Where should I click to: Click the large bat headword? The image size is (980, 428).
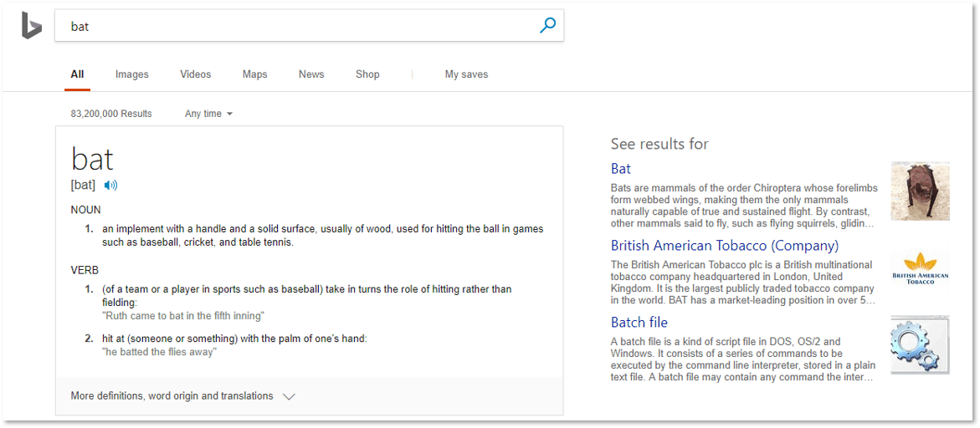(x=92, y=158)
